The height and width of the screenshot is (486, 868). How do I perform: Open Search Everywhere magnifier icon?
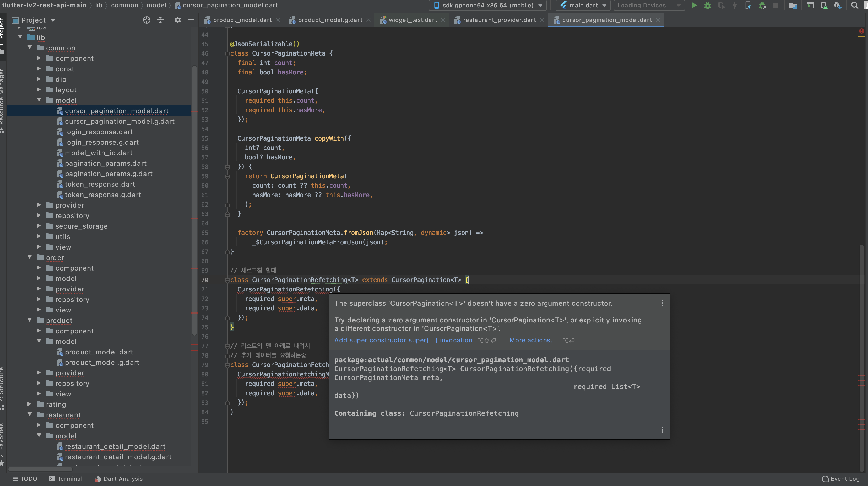point(855,5)
